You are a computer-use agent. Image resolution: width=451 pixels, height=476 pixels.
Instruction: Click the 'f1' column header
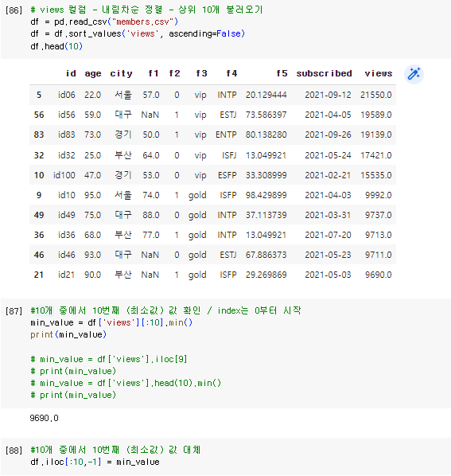pos(154,73)
